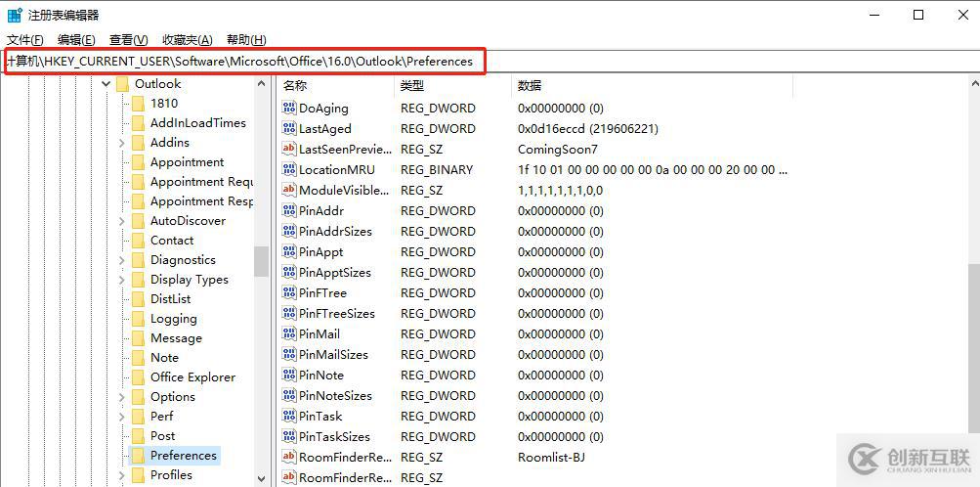
Task: Click the Outlook folder icon in tree
Action: (x=122, y=84)
